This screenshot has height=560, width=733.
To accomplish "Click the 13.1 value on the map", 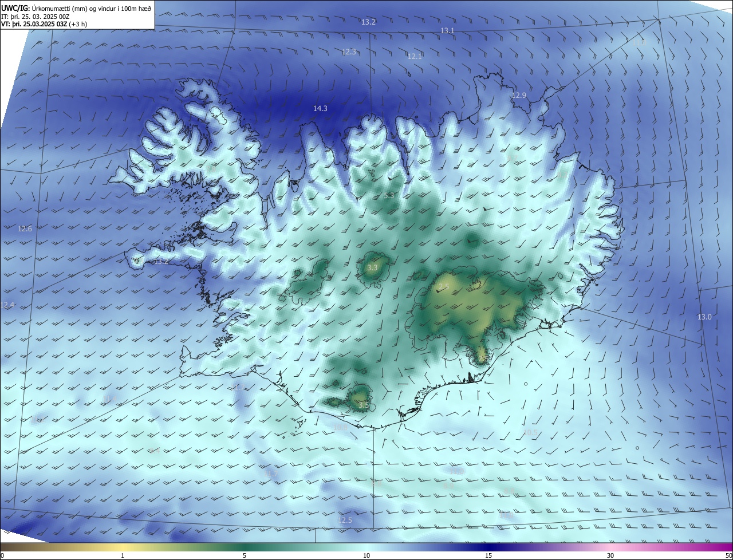I will pyautogui.click(x=447, y=30).
